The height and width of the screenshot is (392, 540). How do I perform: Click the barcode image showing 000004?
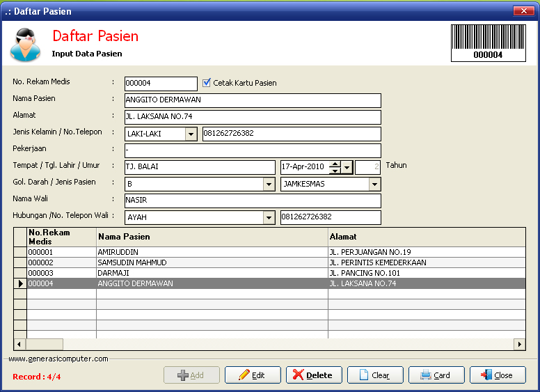click(487, 42)
